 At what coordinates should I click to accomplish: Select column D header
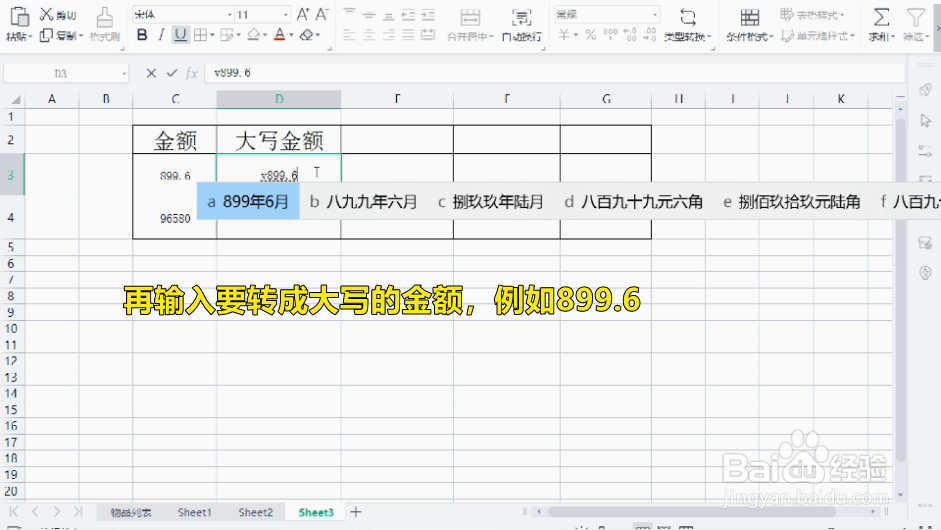coord(279,99)
